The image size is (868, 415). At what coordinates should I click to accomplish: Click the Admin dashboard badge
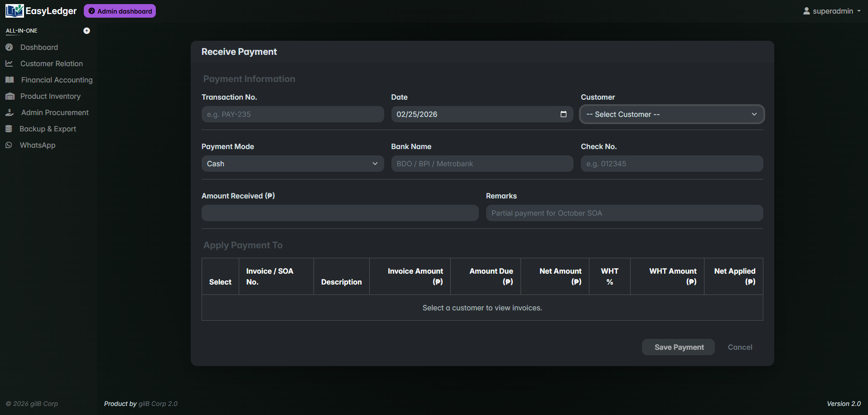120,11
